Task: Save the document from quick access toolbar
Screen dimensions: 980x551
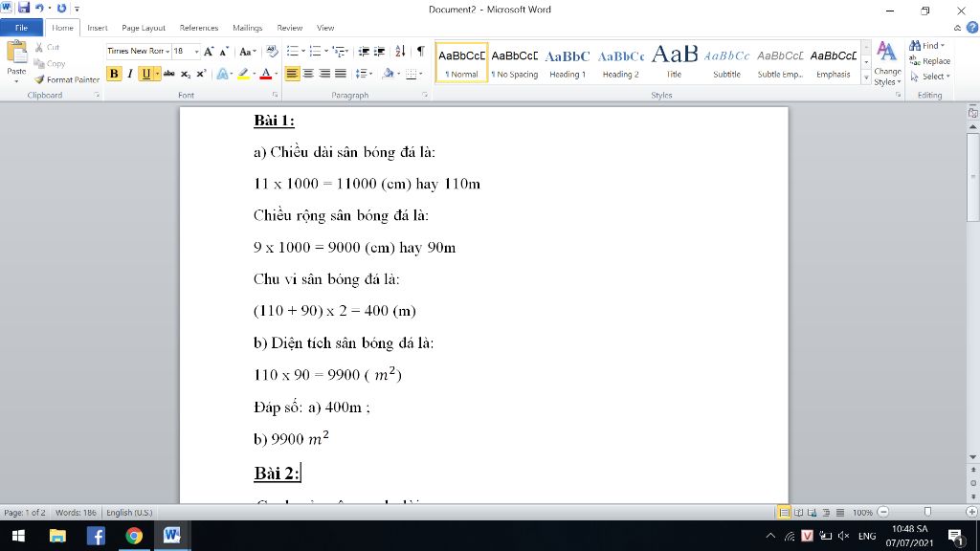Action: tap(24, 8)
